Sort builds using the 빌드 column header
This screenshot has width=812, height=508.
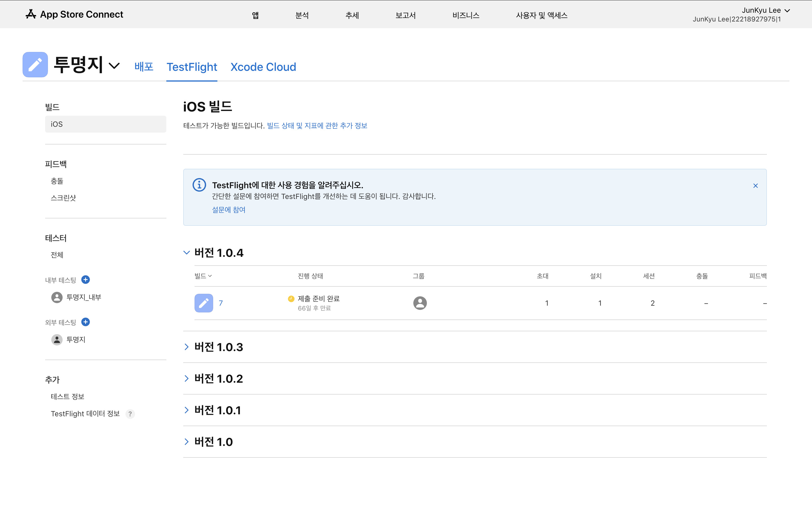click(x=203, y=276)
